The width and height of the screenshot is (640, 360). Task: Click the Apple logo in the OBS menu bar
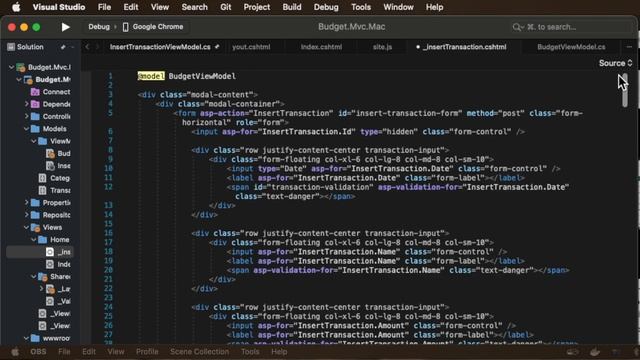(x=15, y=352)
